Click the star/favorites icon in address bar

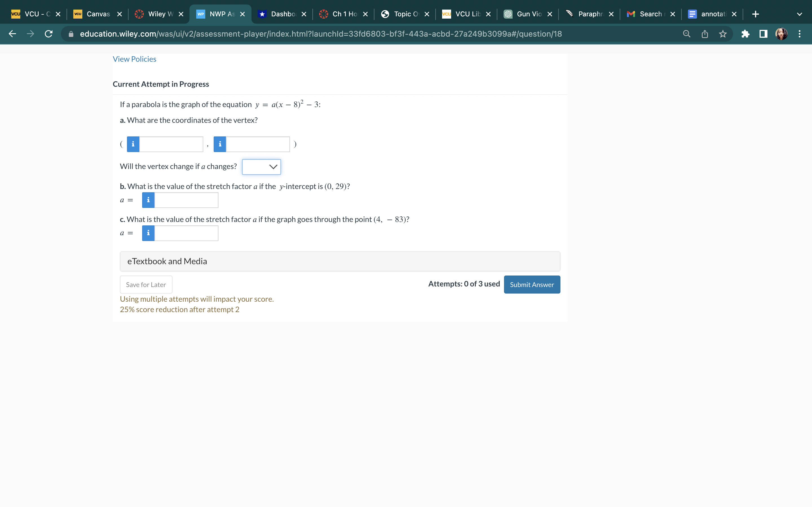point(723,34)
